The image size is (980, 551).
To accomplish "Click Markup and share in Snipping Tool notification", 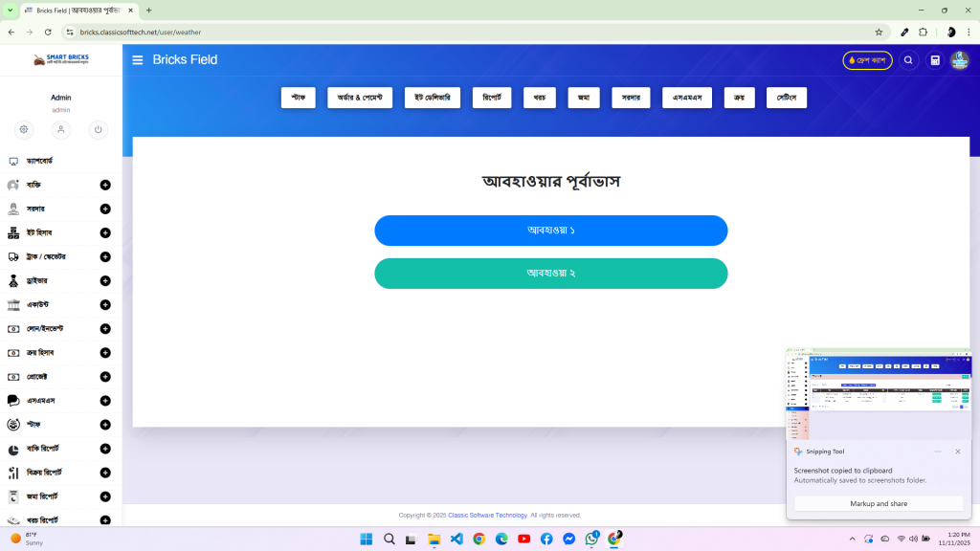I will click(879, 503).
